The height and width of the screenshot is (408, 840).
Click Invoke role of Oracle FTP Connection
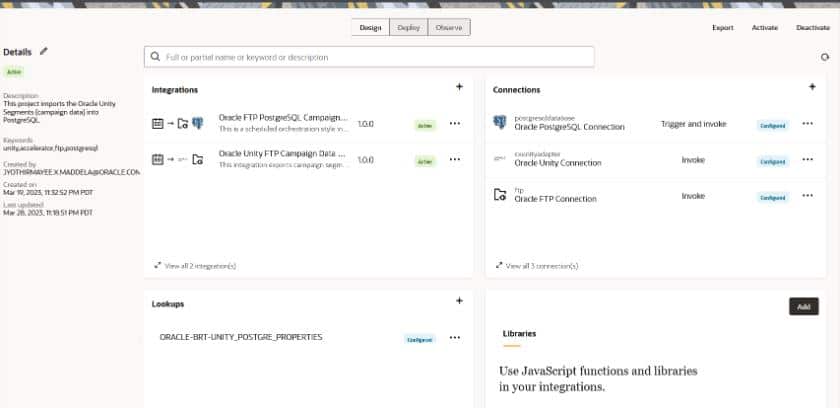pyautogui.click(x=693, y=196)
